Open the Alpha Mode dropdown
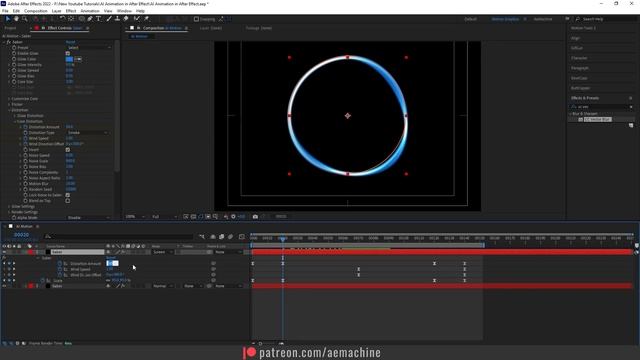The height and width of the screenshot is (360, 640). pos(89,218)
